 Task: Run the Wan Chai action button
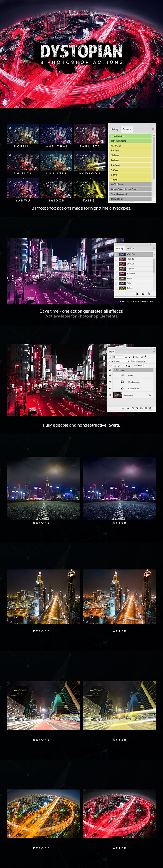pyautogui.click(x=130, y=145)
